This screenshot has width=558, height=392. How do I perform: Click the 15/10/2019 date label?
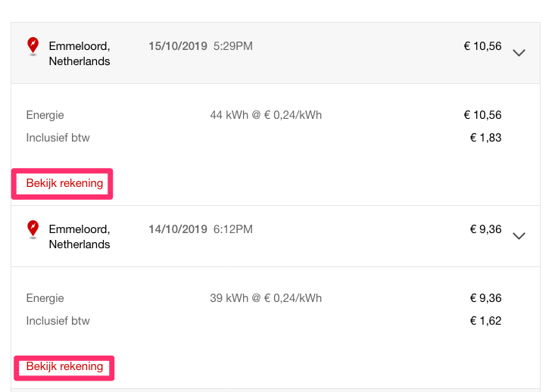pyautogui.click(x=178, y=46)
